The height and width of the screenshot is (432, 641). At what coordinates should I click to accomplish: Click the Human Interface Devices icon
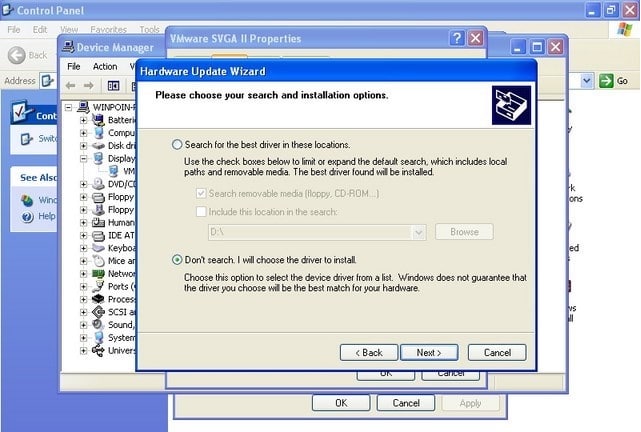pyautogui.click(x=98, y=222)
